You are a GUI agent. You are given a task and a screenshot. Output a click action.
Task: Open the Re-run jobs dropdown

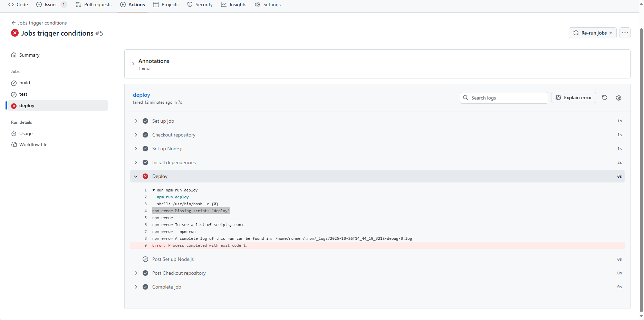(592, 33)
